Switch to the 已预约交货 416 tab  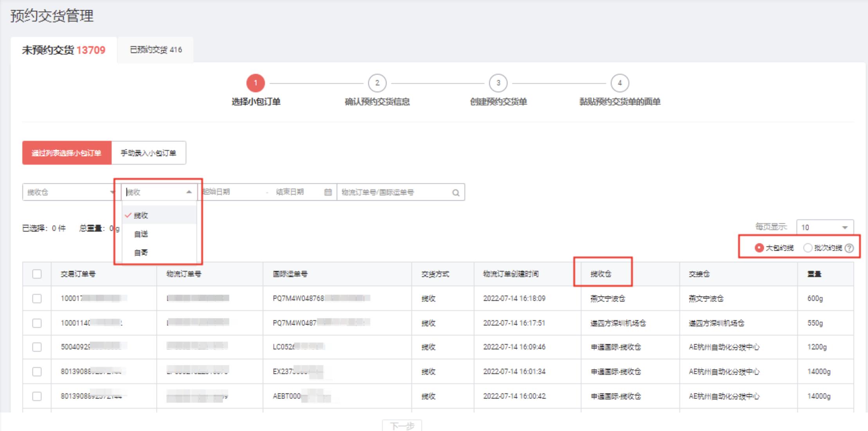(155, 50)
